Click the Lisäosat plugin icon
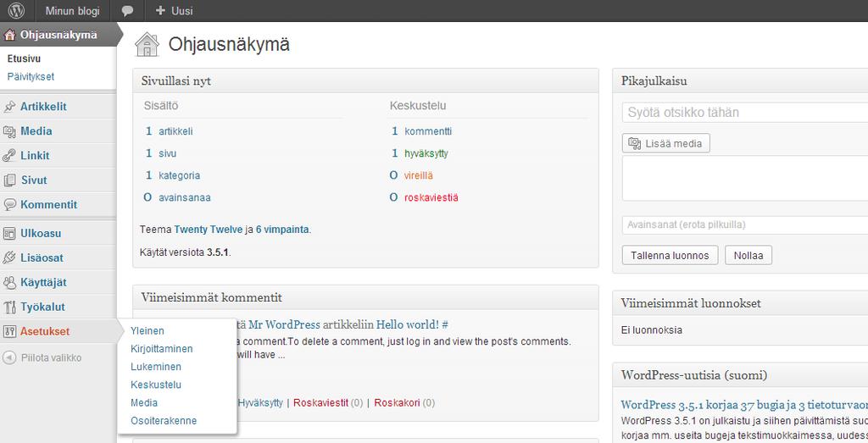Viewport: 868px width, 443px height. point(9,257)
